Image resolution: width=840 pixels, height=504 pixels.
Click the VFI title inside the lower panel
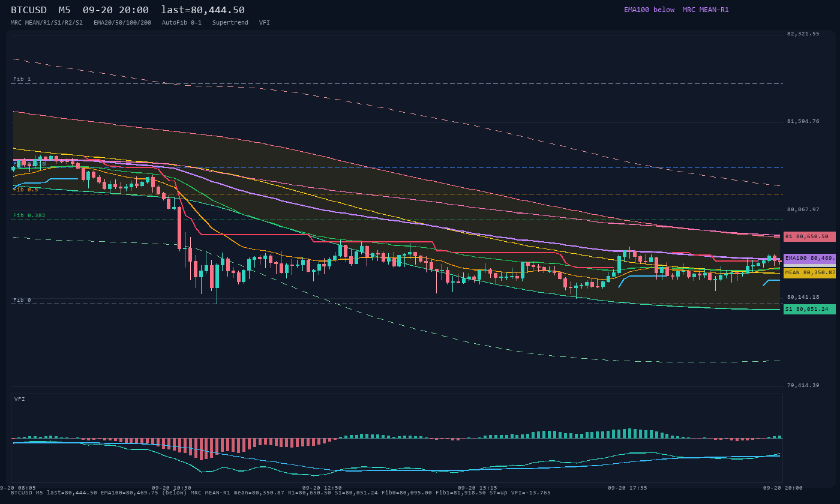click(x=20, y=399)
